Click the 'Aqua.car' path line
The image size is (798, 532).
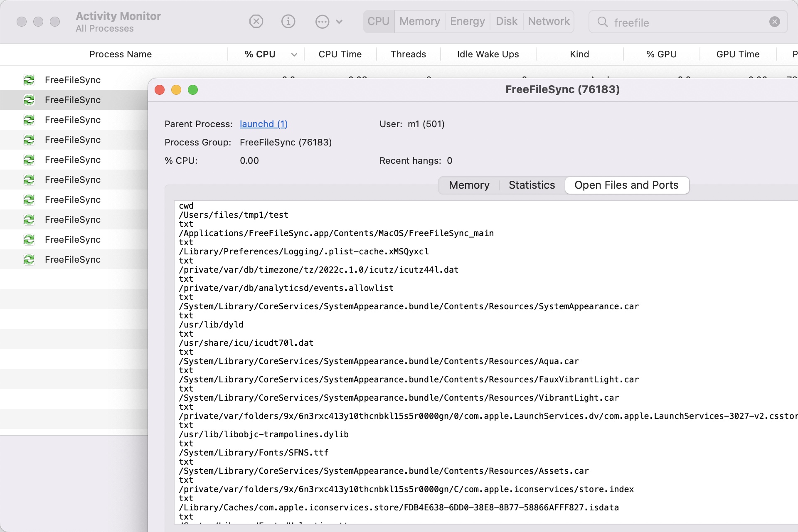(x=379, y=361)
